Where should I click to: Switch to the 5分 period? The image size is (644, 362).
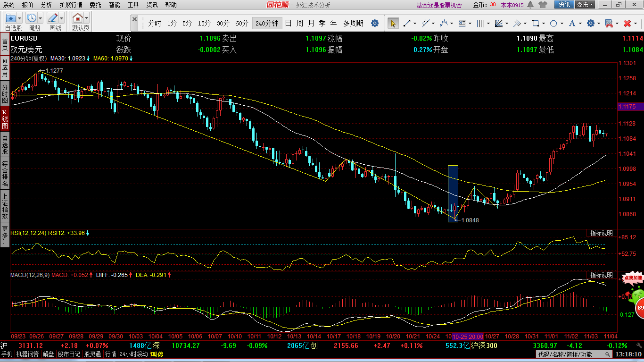pyautogui.click(x=187, y=23)
